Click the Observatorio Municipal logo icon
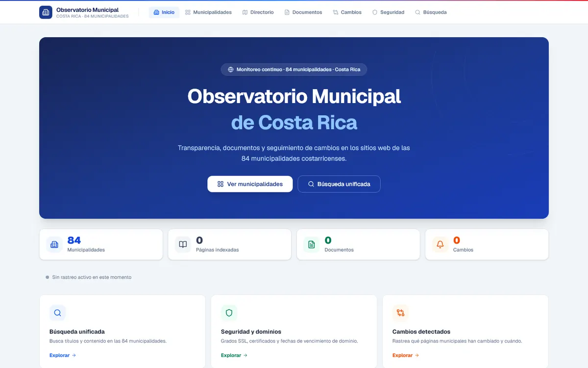This screenshot has width=588, height=368. [46, 12]
